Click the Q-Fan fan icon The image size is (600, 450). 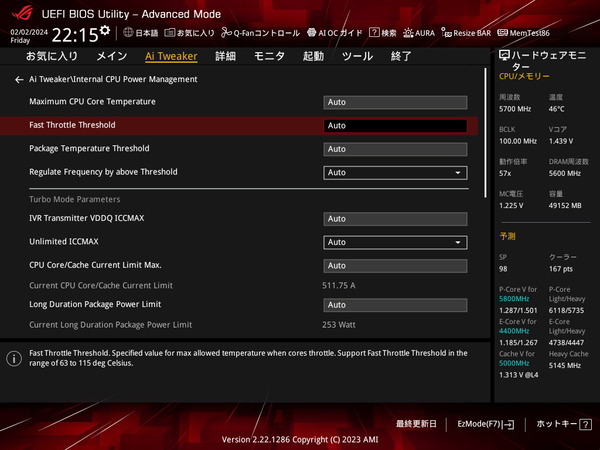tap(226, 33)
